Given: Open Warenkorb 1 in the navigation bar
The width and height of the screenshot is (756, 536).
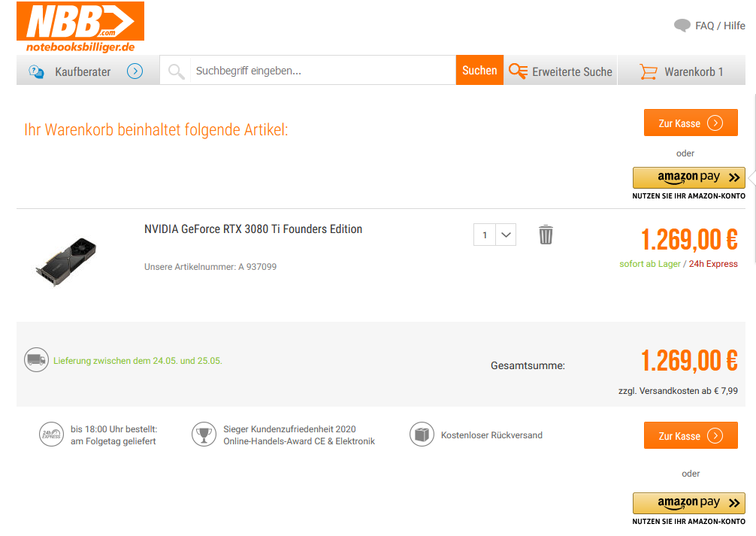Looking at the screenshot, I should tap(682, 71).
